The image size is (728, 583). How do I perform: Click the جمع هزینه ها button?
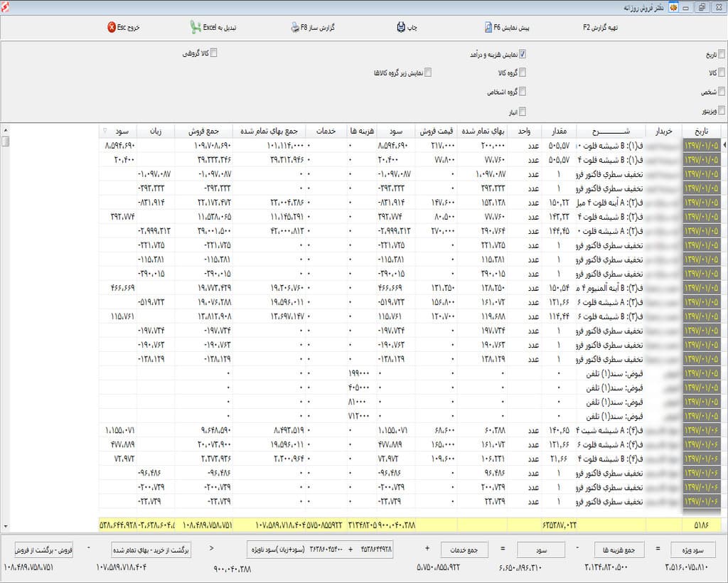tap(619, 550)
